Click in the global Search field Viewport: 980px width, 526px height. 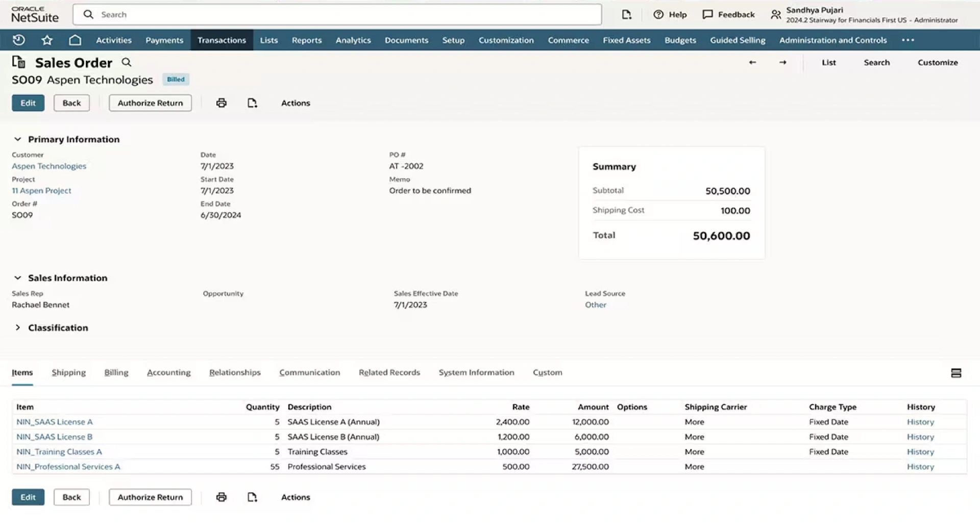tap(337, 14)
